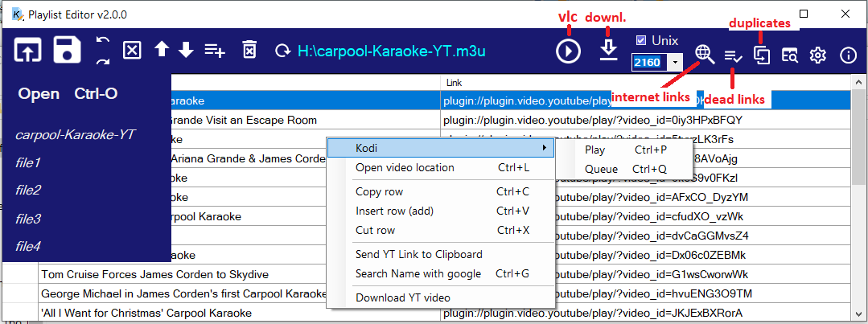The image size is (868, 324).
Task: Open recent file file3
Action: pos(28,219)
